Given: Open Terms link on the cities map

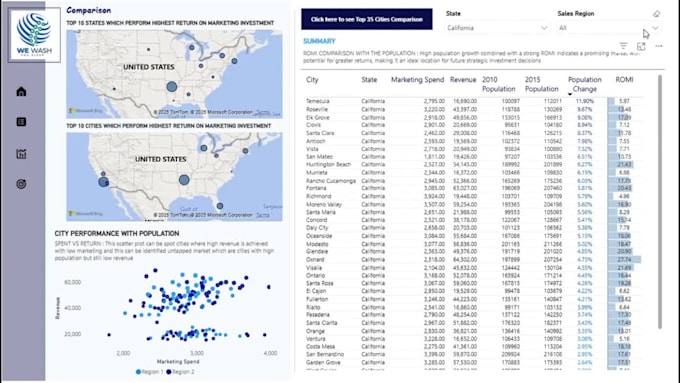Looking at the screenshot, I should (262, 215).
